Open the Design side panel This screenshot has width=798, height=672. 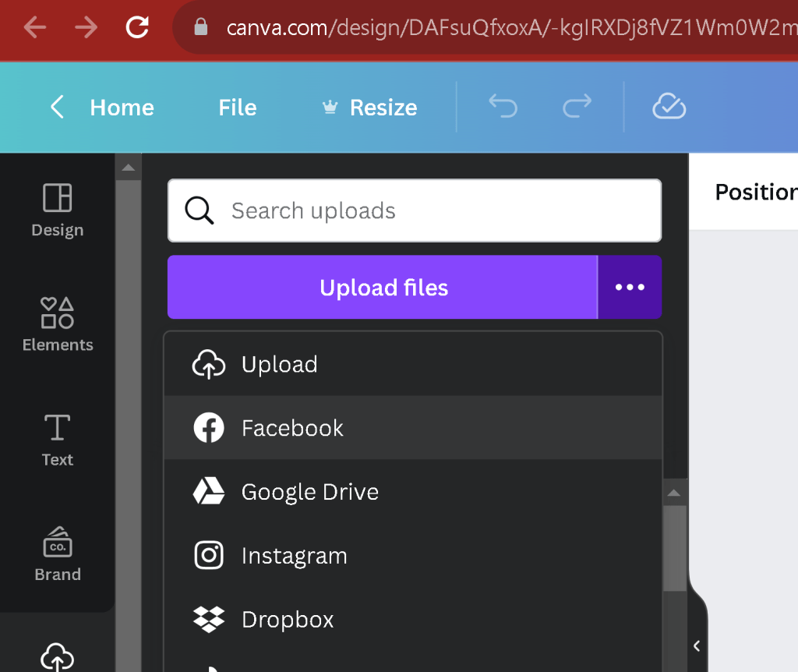[x=58, y=210]
